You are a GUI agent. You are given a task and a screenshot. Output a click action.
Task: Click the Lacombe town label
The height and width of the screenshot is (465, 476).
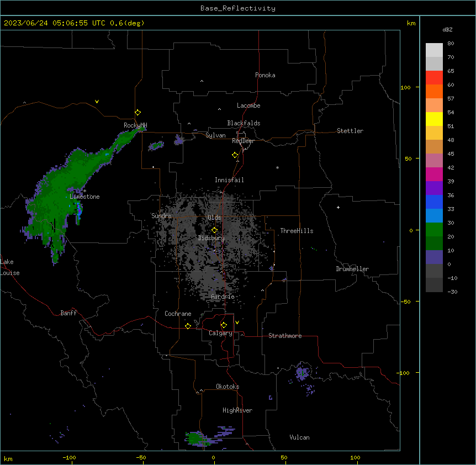pyautogui.click(x=248, y=105)
